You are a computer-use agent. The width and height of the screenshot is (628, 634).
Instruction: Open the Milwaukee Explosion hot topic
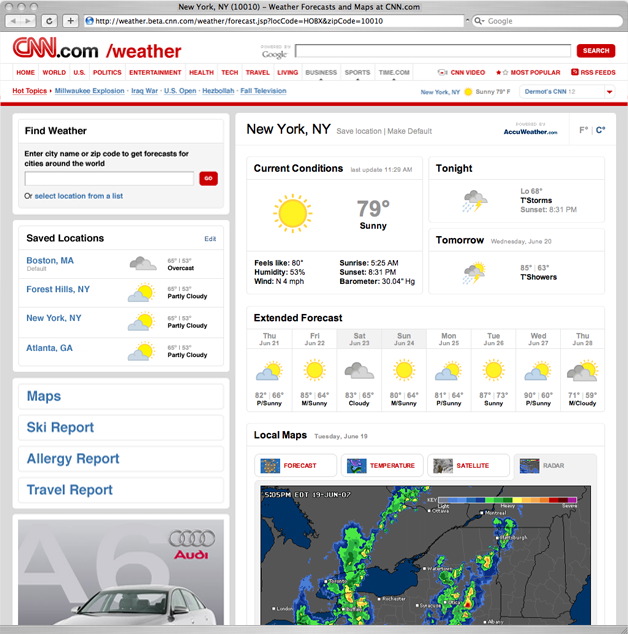tap(89, 91)
